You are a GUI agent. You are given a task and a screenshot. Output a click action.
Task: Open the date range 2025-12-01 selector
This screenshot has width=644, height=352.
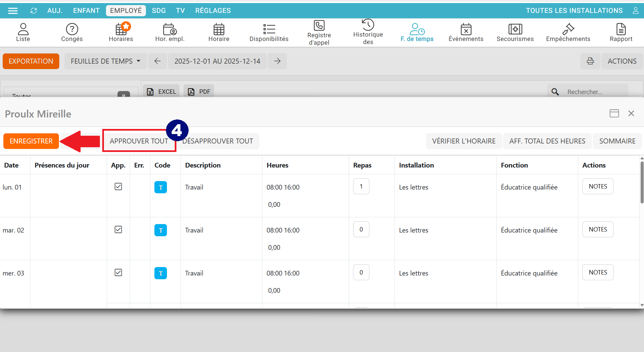coord(217,61)
